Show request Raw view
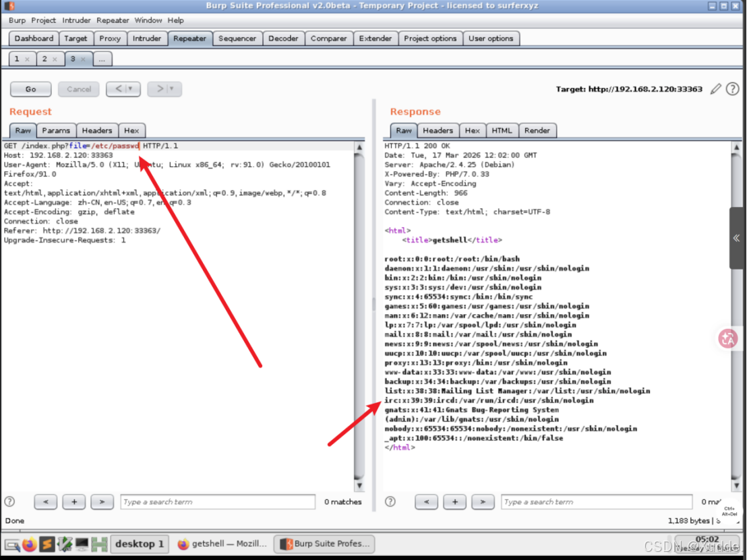Viewport: 747px width, 560px height. (x=23, y=131)
